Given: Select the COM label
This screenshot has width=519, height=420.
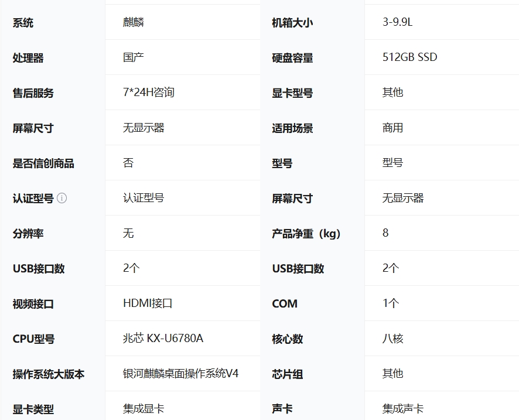Looking at the screenshot, I should tap(285, 303).
